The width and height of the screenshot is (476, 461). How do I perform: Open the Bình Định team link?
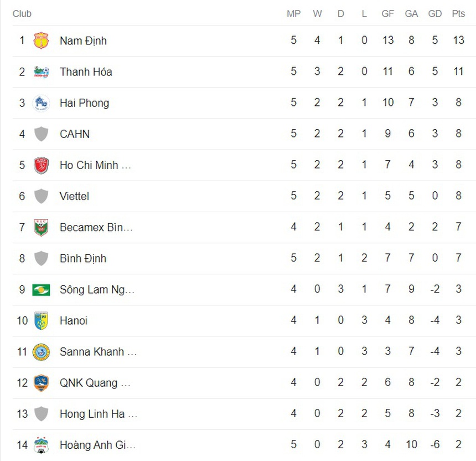tap(83, 258)
